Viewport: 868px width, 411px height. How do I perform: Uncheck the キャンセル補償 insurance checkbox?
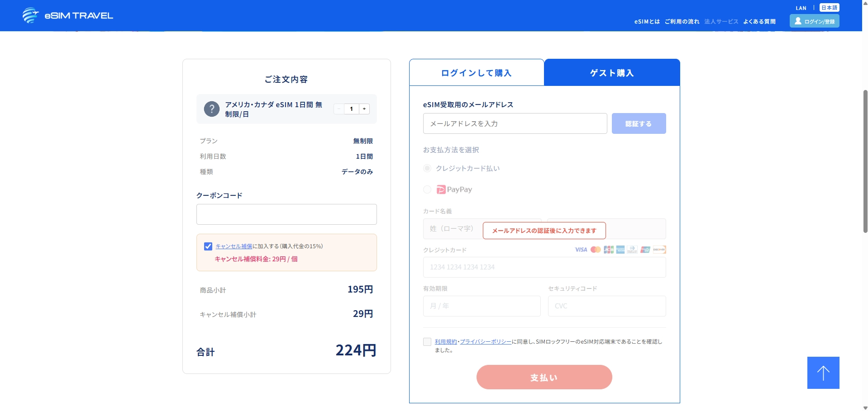point(208,246)
